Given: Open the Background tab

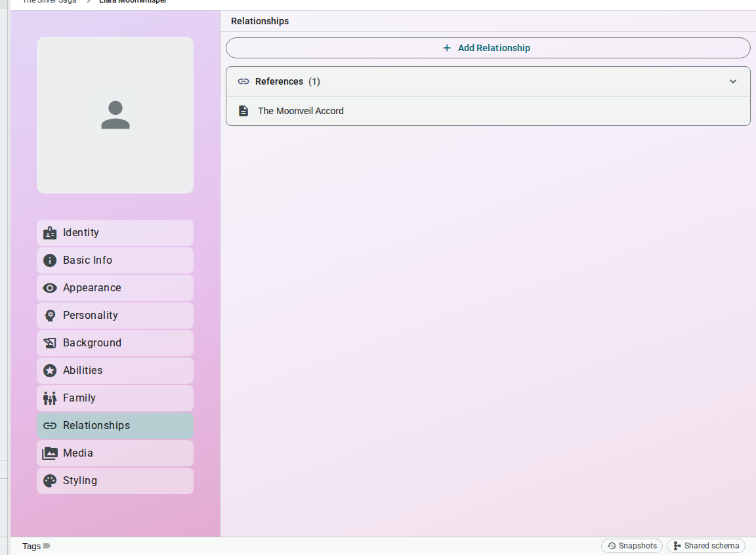Looking at the screenshot, I should 115,343.
